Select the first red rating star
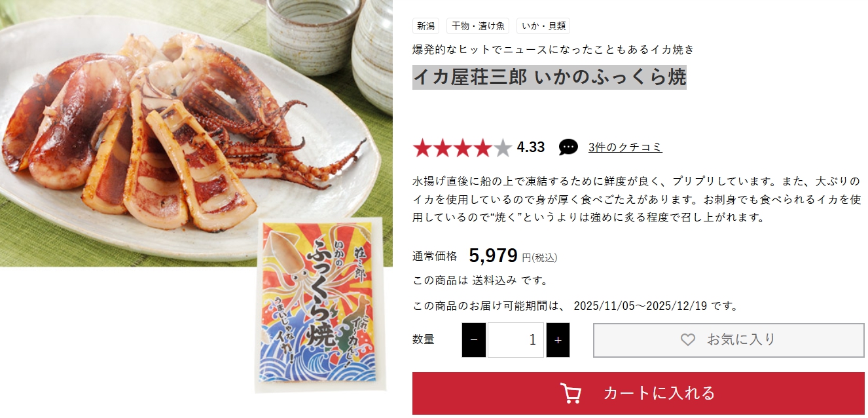 coord(423,148)
